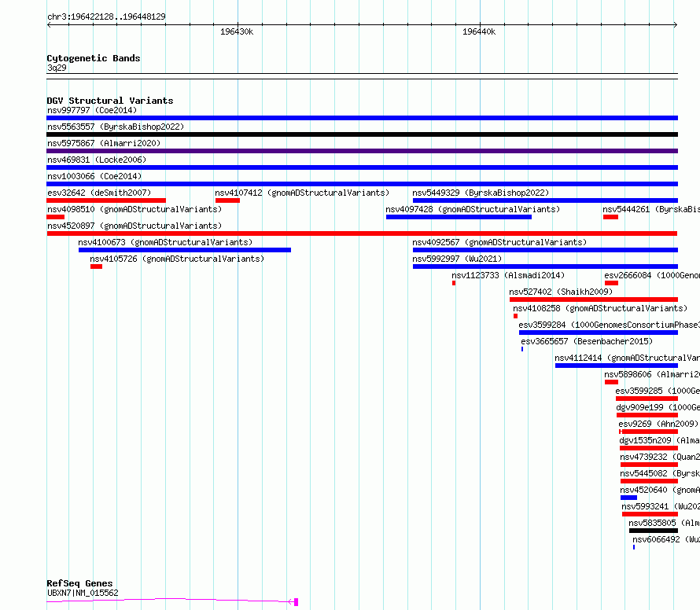This screenshot has height=610, width=700.
Task: Click the chr3:196422128..196448129 coordinate text
Action: [106, 17]
